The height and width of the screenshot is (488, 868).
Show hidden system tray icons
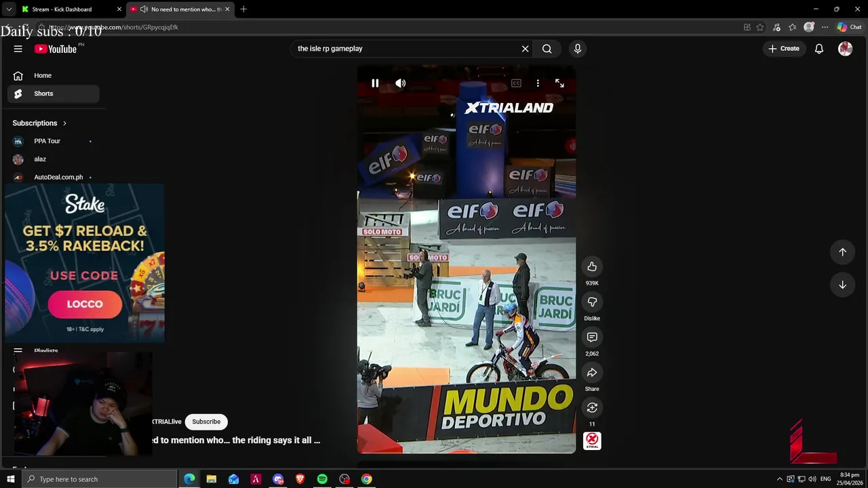(x=779, y=479)
